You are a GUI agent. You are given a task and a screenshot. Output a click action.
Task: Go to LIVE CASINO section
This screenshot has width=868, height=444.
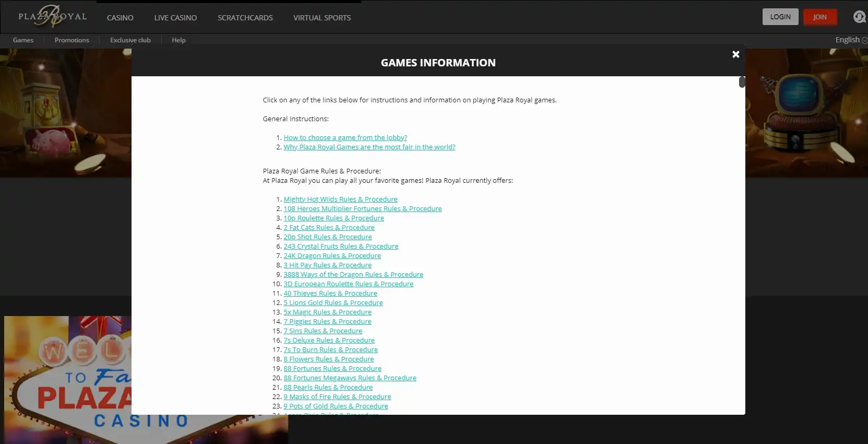(175, 18)
